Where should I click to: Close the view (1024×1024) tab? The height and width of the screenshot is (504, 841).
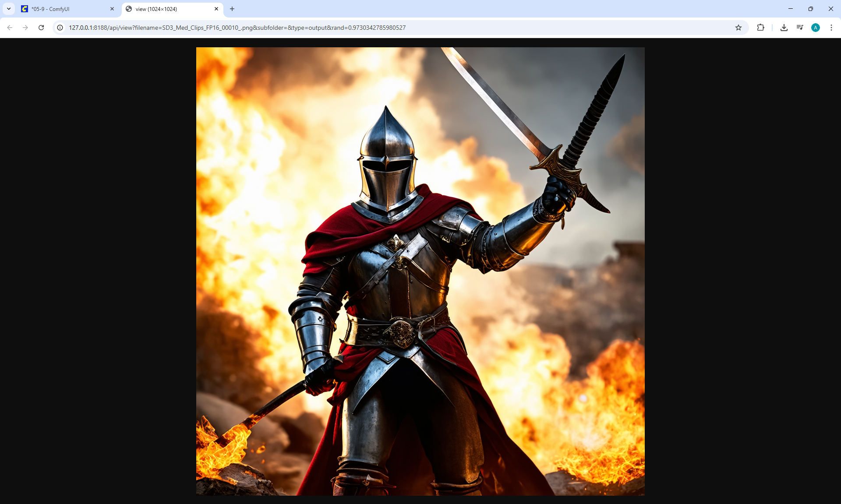pyautogui.click(x=216, y=9)
